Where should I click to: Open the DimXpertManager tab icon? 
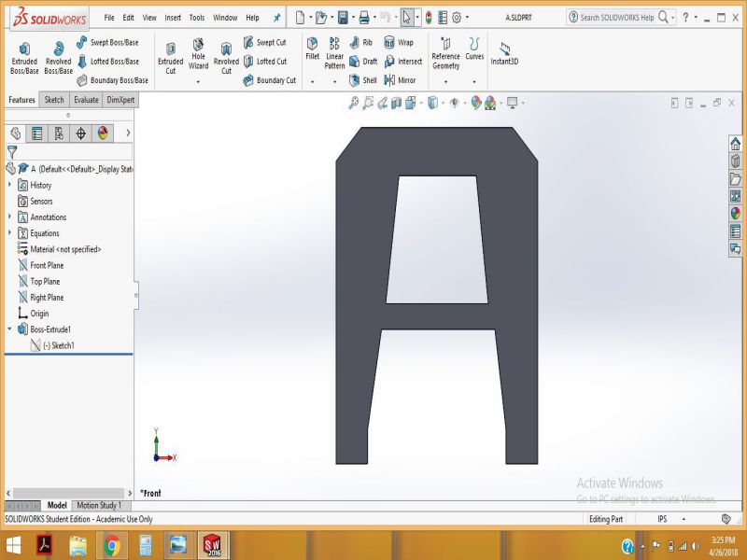tap(80, 133)
